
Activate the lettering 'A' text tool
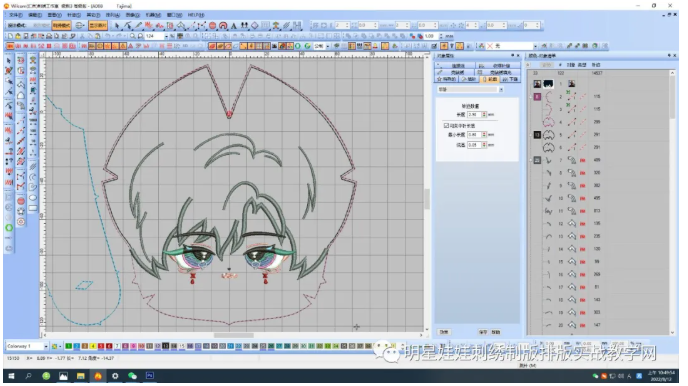tap(233, 26)
